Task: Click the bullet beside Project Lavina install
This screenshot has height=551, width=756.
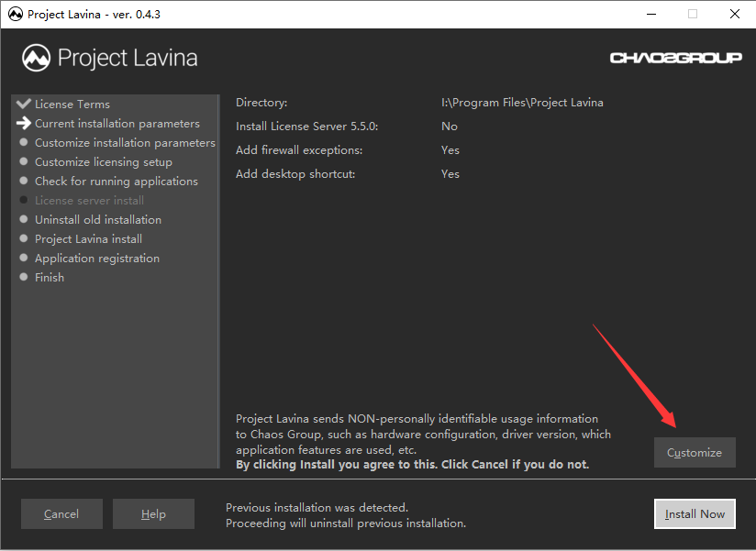Action: [24, 238]
